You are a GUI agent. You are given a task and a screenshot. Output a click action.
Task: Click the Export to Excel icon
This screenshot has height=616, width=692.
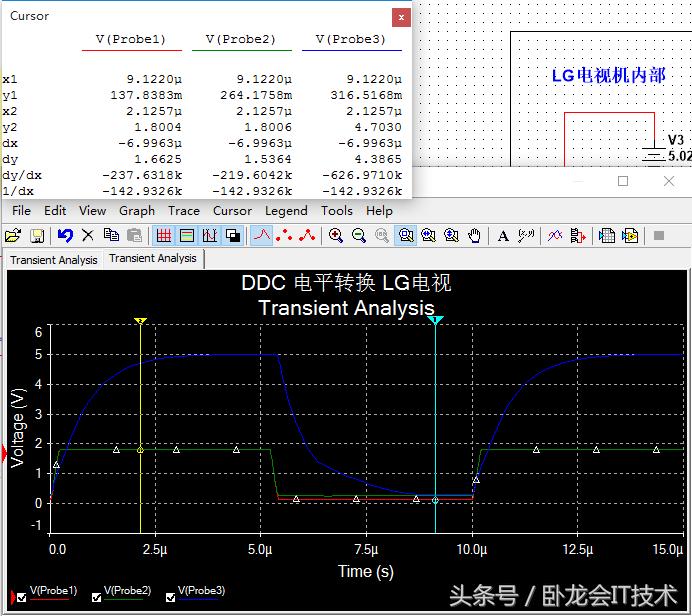click(x=607, y=236)
